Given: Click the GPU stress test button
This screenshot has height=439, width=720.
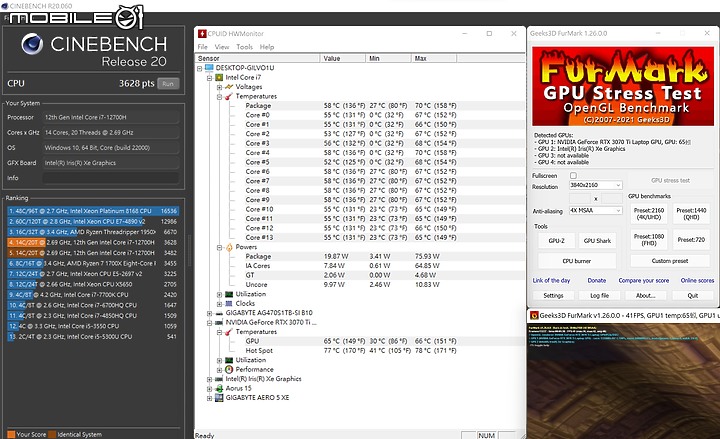Looking at the screenshot, I should pos(670,180).
